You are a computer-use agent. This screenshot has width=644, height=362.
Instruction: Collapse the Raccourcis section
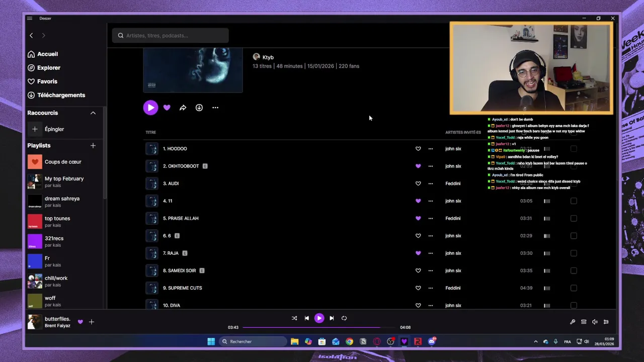point(93,113)
